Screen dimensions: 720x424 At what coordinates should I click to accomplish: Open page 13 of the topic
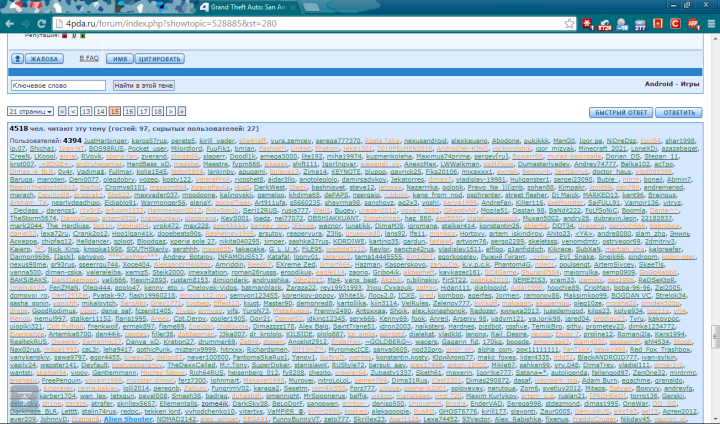[x=86, y=112]
